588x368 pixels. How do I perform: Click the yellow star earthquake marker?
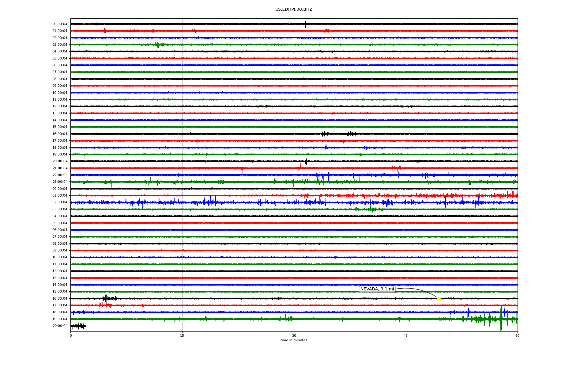pos(439,298)
